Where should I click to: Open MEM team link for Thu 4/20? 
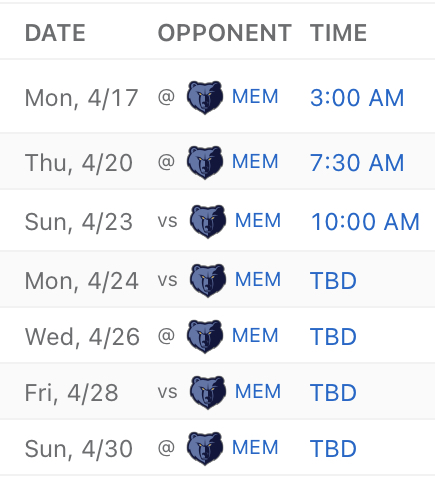(x=255, y=162)
